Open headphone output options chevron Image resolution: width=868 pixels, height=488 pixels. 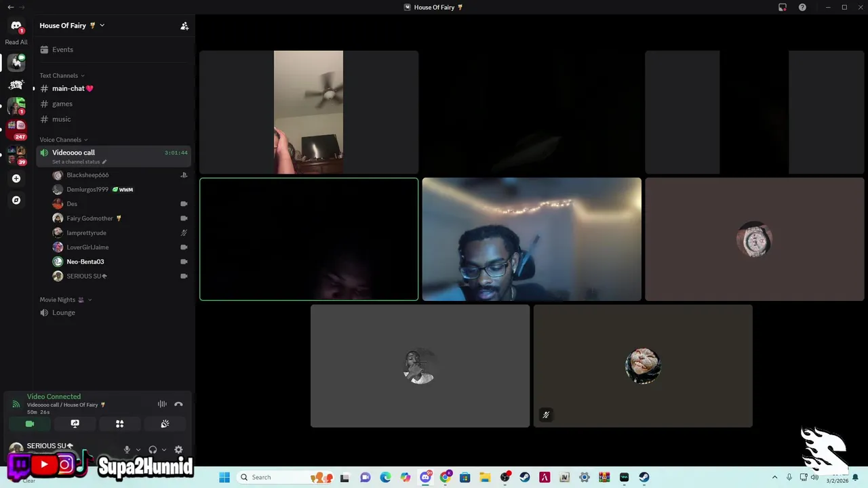click(164, 449)
